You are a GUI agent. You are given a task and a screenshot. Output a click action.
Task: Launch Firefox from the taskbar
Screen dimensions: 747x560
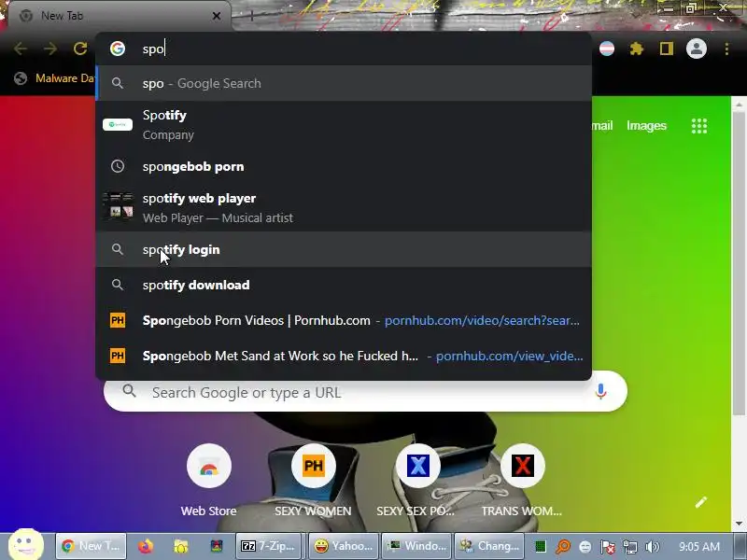(x=146, y=546)
